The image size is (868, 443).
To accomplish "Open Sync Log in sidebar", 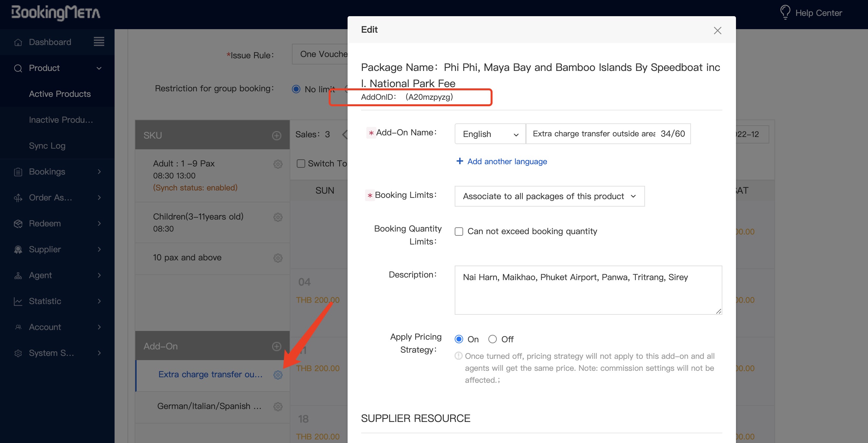I will tap(47, 146).
